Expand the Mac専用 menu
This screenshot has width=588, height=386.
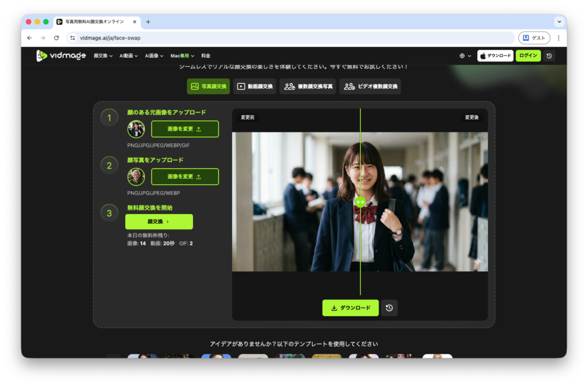coord(182,56)
